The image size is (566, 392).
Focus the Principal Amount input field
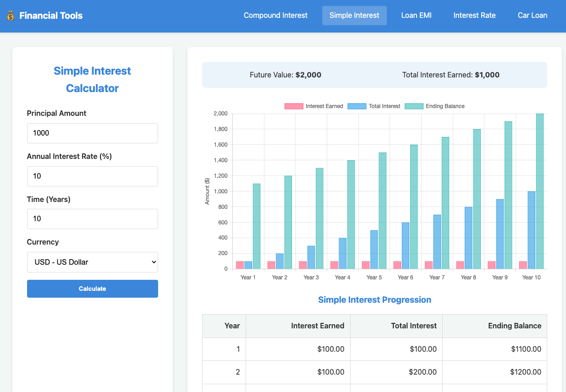93,133
